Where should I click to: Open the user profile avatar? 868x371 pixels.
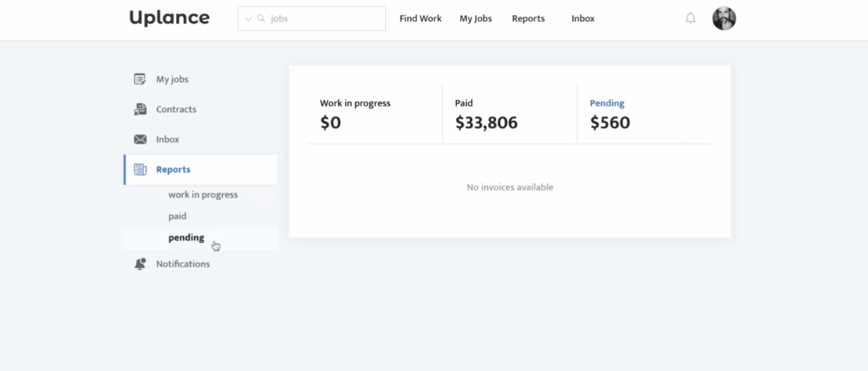pyautogui.click(x=724, y=18)
